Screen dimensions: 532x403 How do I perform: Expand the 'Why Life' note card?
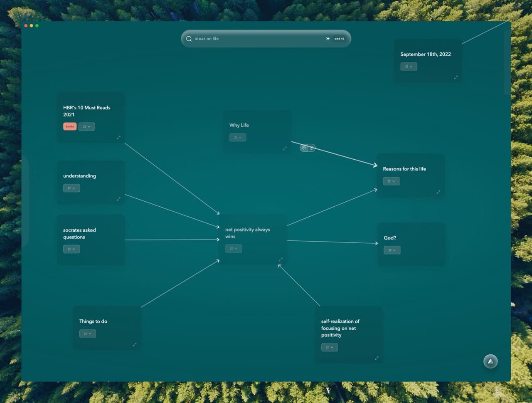286,148
